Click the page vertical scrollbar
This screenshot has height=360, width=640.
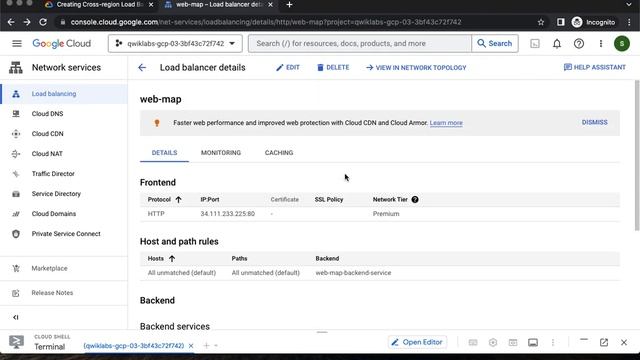pyautogui.click(x=637, y=155)
